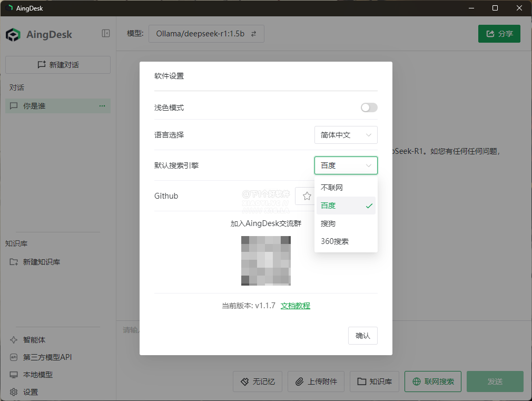The height and width of the screenshot is (401, 532).
Task: Click the sidebar collapse icon
Action: click(x=106, y=33)
